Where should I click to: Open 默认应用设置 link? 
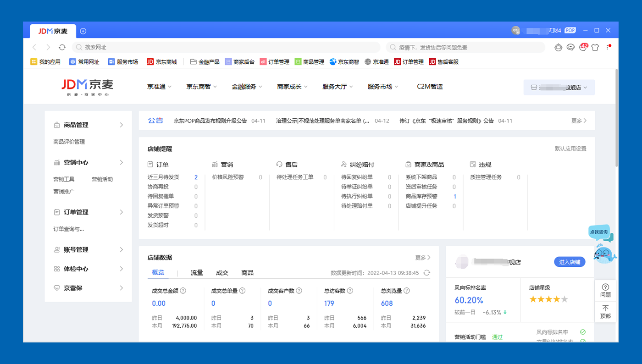tap(570, 149)
